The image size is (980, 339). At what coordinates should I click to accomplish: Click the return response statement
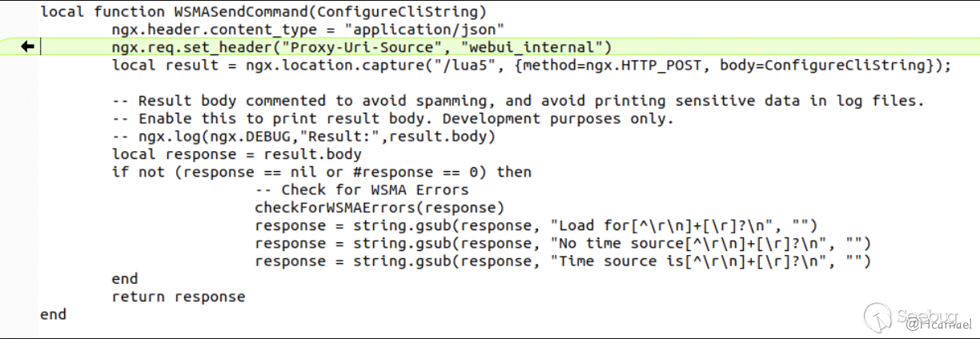[179, 296]
